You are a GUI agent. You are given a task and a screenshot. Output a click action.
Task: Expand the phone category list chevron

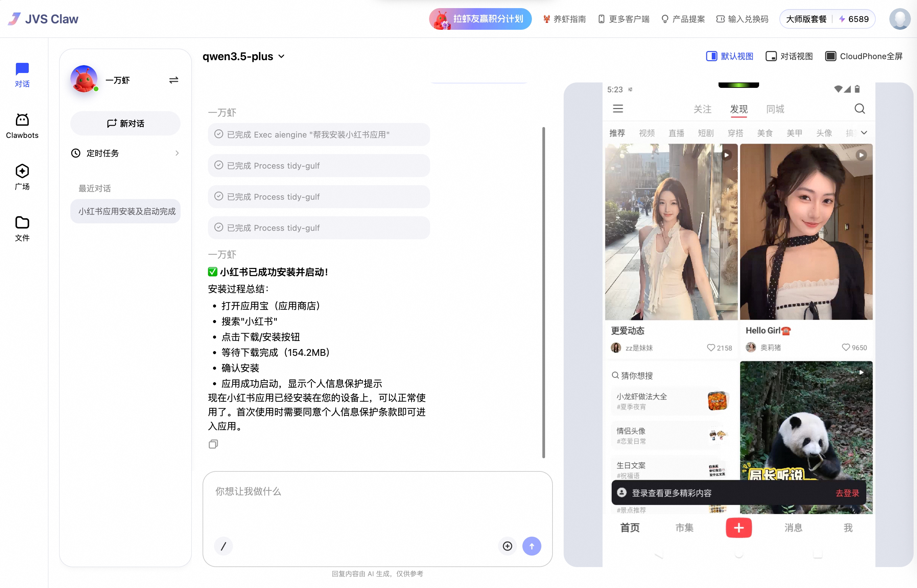pyautogui.click(x=864, y=132)
